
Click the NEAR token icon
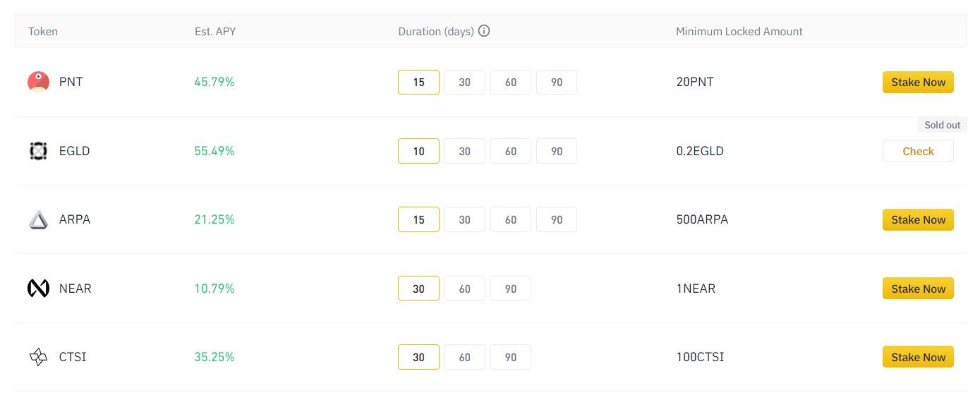(x=38, y=289)
